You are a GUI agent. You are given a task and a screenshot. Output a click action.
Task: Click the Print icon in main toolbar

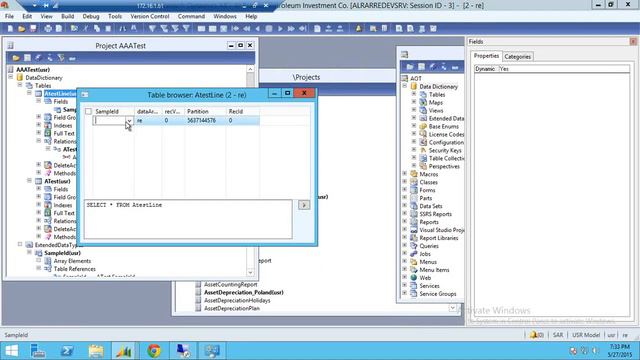48,29
